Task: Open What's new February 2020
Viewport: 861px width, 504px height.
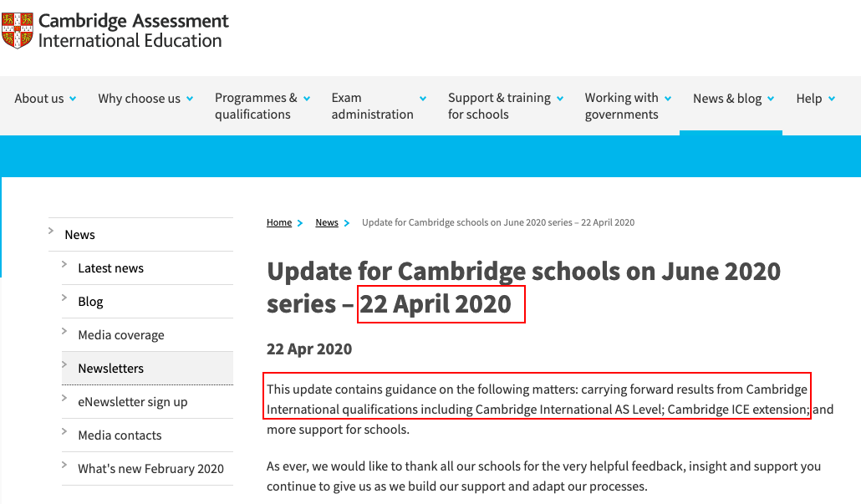Action: pyautogui.click(x=150, y=469)
